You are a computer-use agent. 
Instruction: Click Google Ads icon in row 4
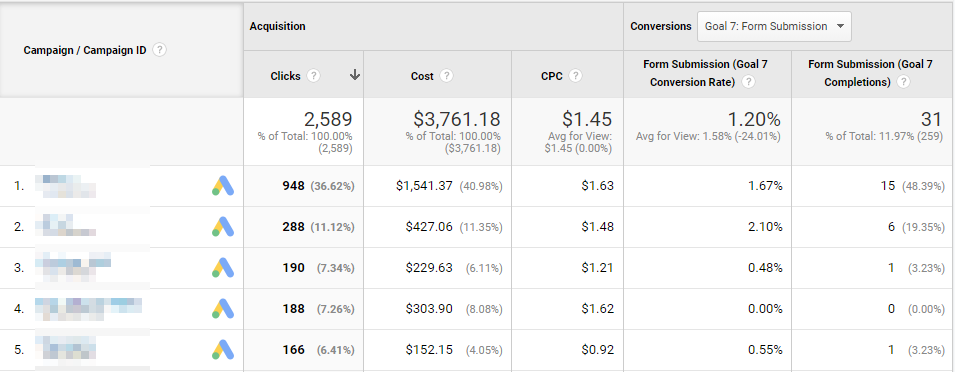223,309
